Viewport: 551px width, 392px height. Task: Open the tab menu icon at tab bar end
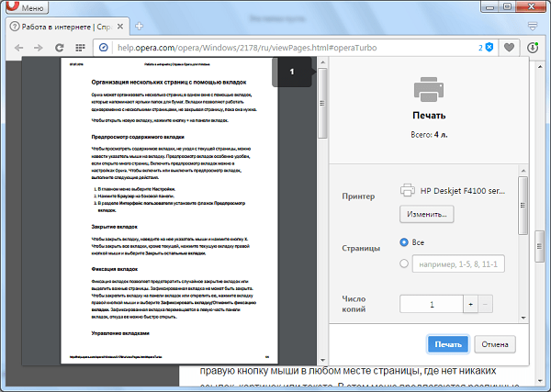click(x=533, y=26)
